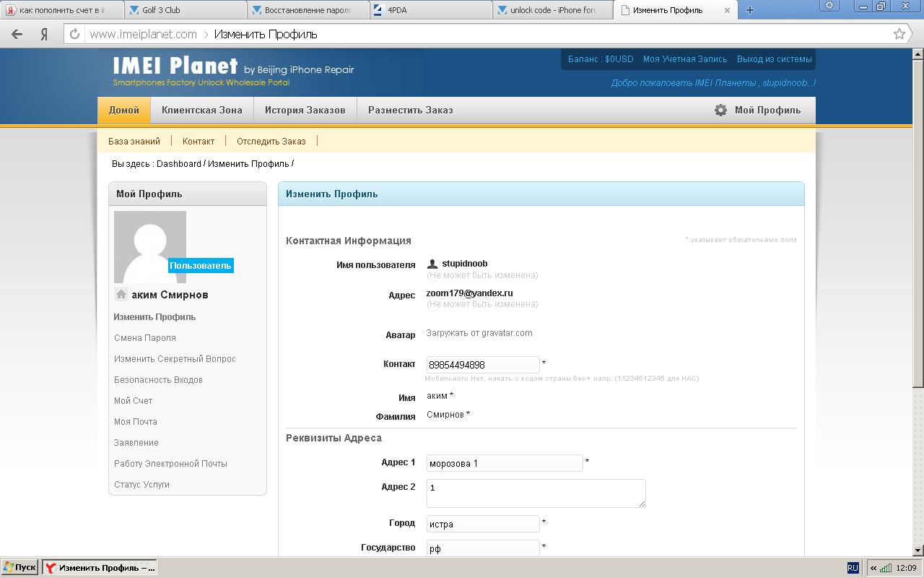Image resolution: width=924 pixels, height=578 pixels.
Task: Open 'Отследить Заказ' to track an order
Action: click(271, 141)
